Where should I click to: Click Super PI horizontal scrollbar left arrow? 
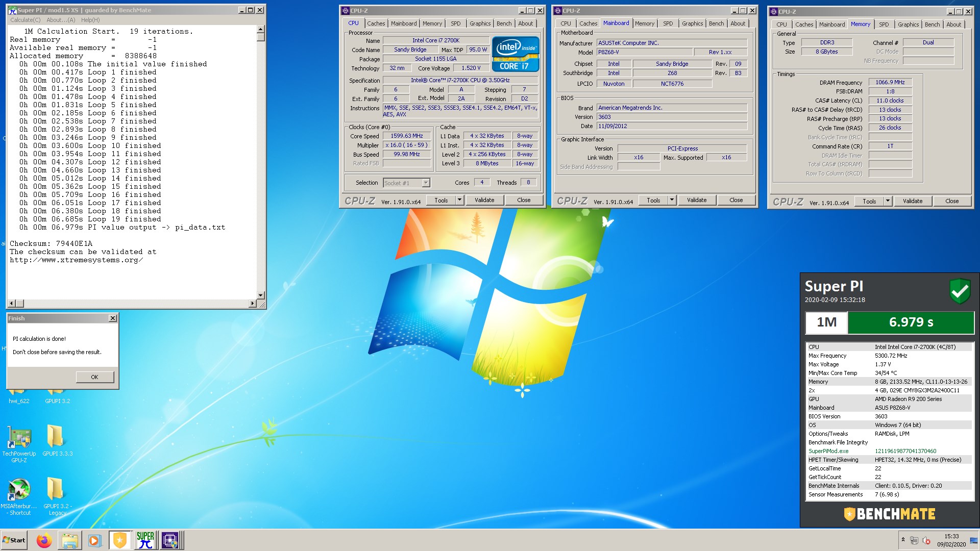coord(12,304)
